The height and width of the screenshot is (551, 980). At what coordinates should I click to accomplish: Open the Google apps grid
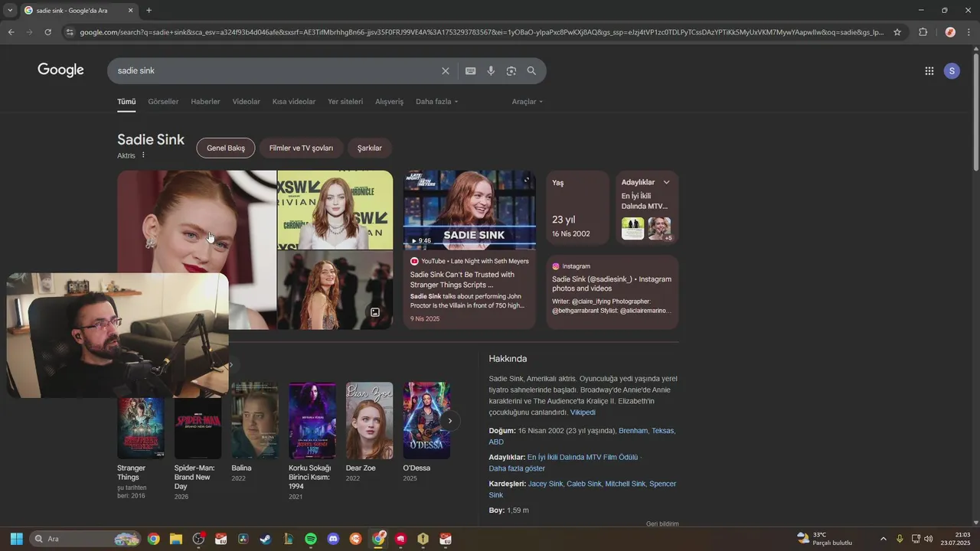929,70
